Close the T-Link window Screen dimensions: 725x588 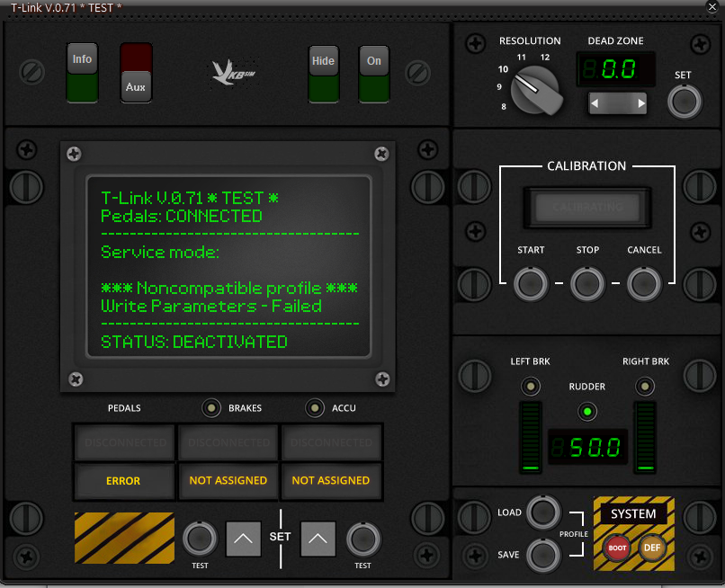[712, 6]
